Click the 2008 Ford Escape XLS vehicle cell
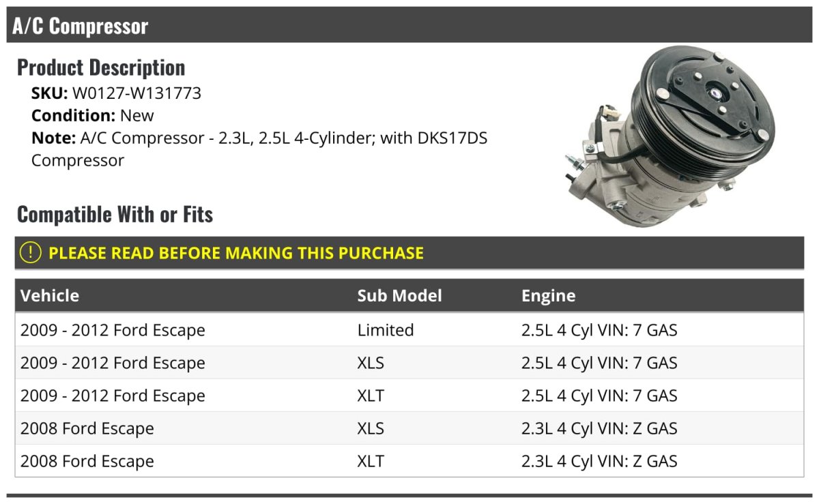Image resolution: width=819 pixels, height=504 pixels. [87, 428]
